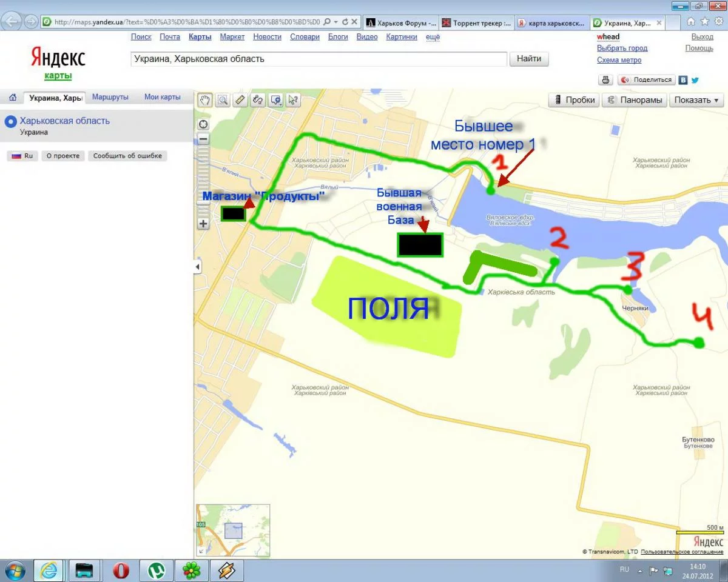This screenshot has width=728, height=582.
Task: Click the locate-me compass button on map
Action: point(203,124)
